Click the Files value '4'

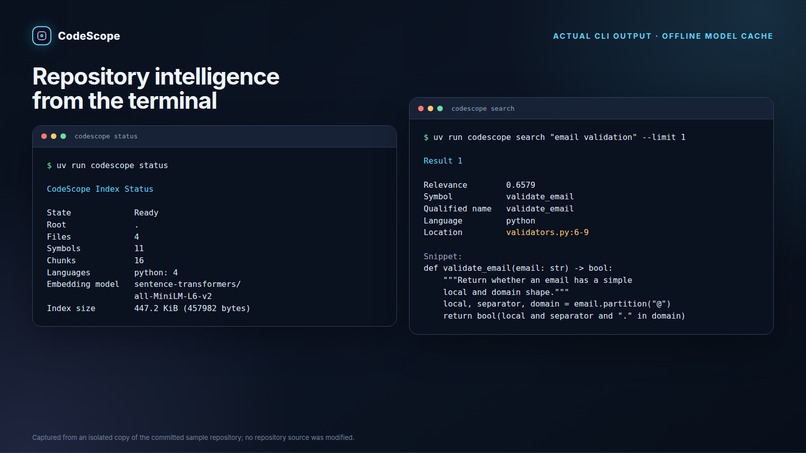tap(136, 237)
